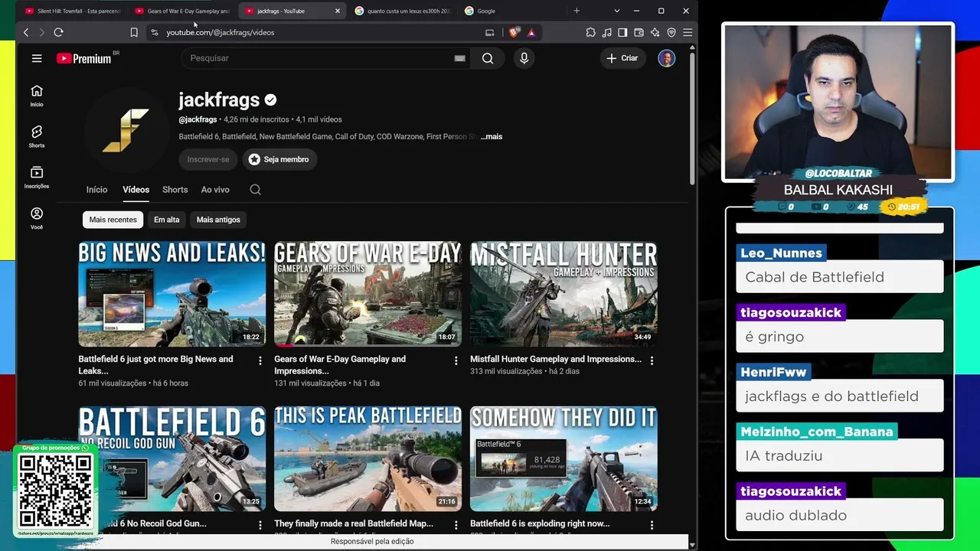Switch to Gears of War E-Day browser tab
The height and width of the screenshot is (551, 980).
pos(184,11)
